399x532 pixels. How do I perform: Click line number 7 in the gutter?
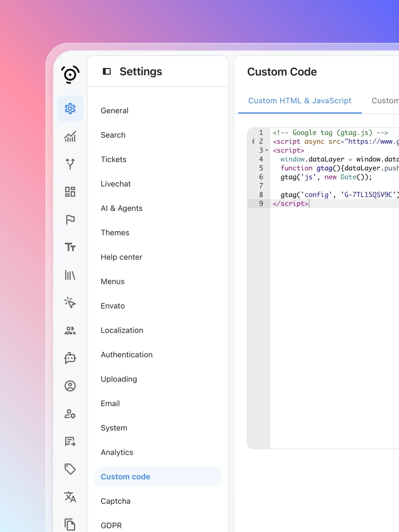click(261, 186)
